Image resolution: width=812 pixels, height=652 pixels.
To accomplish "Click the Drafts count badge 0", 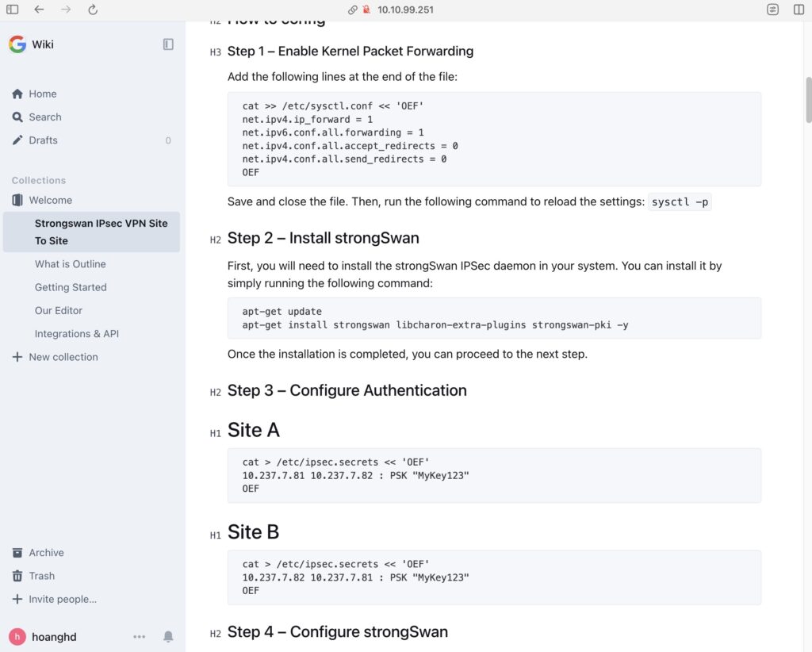I will tap(168, 140).
